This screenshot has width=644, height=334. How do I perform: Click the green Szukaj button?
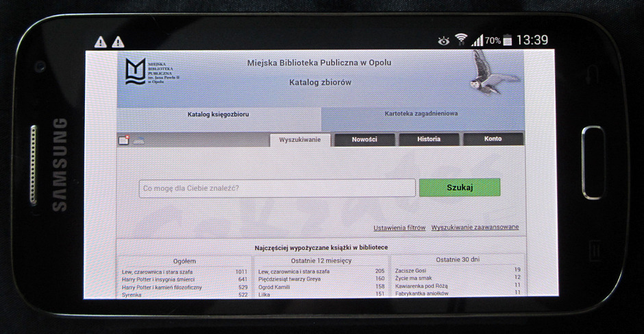(x=459, y=187)
